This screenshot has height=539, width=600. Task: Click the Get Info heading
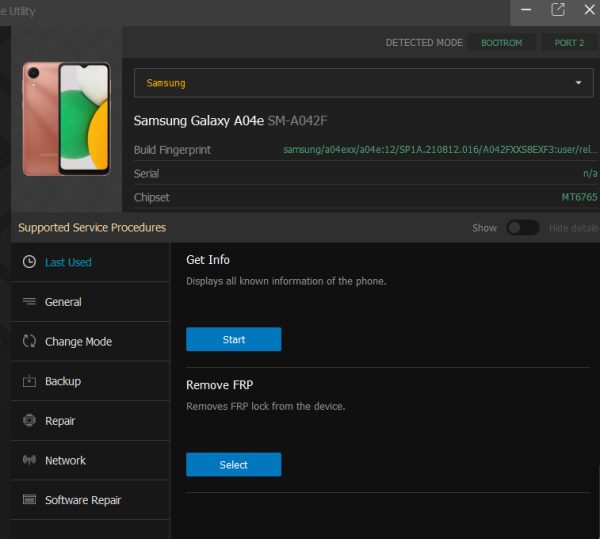point(208,260)
